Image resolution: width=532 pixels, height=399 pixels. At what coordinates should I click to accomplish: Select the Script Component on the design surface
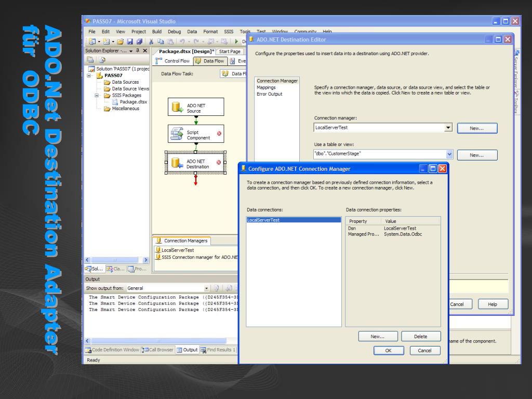(x=196, y=134)
